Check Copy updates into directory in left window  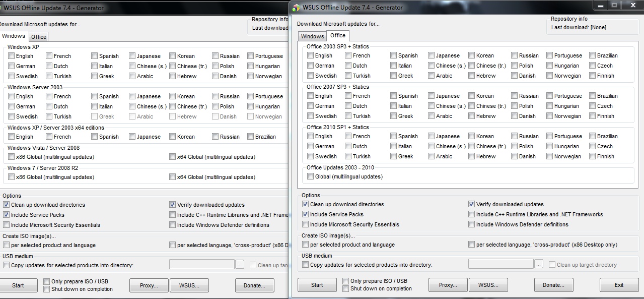click(x=7, y=265)
